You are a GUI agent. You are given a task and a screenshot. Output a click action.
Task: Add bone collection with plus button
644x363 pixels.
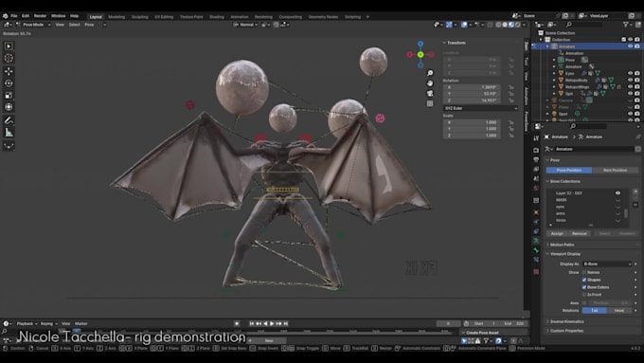coord(635,191)
